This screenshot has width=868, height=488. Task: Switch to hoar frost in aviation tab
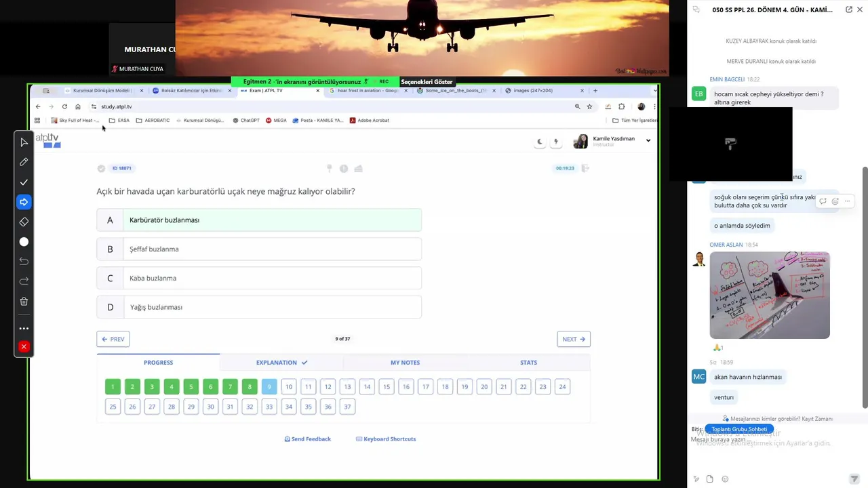click(x=367, y=90)
